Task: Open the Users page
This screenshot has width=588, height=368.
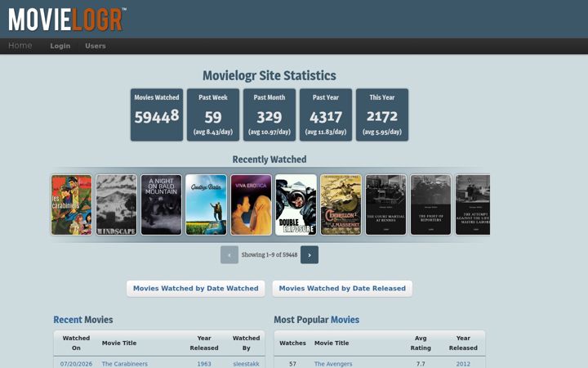Action: [96, 46]
